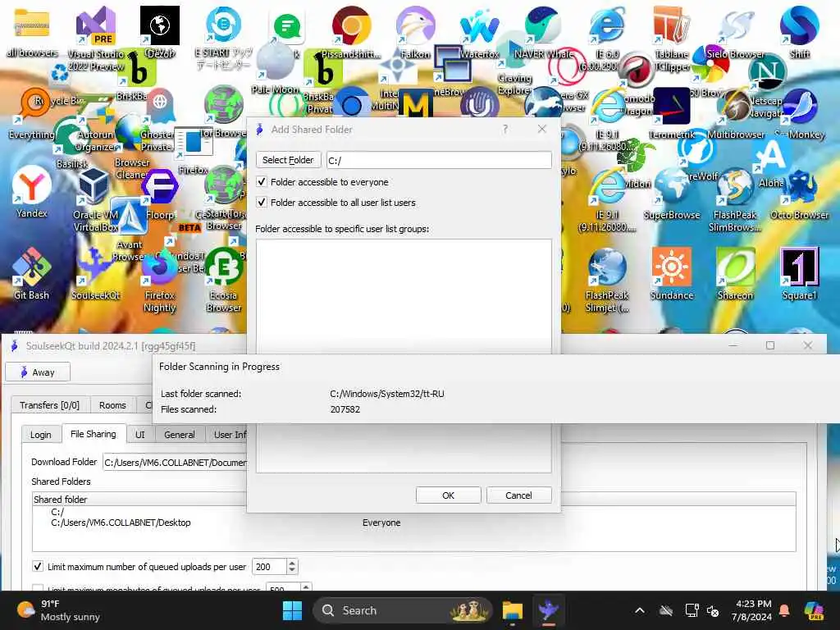Click the Away status button in SoulseekQt
The height and width of the screenshot is (630, 840).
click(x=38, y=372)
